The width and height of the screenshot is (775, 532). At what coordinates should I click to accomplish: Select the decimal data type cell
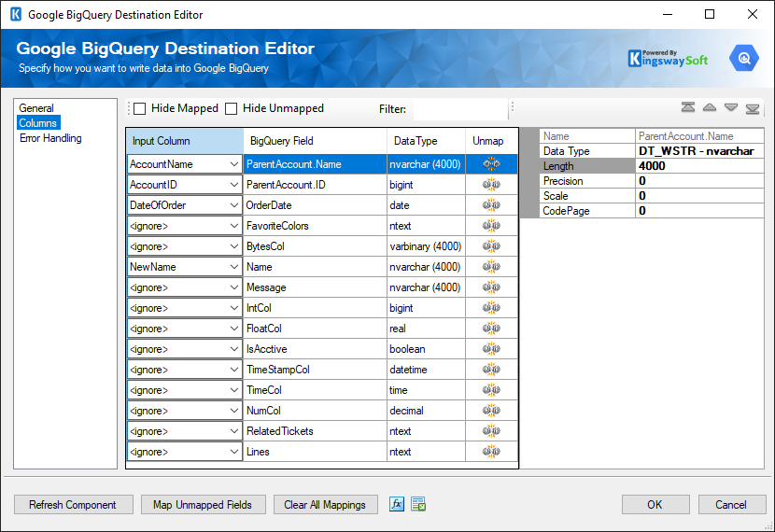tap(426, 411)
